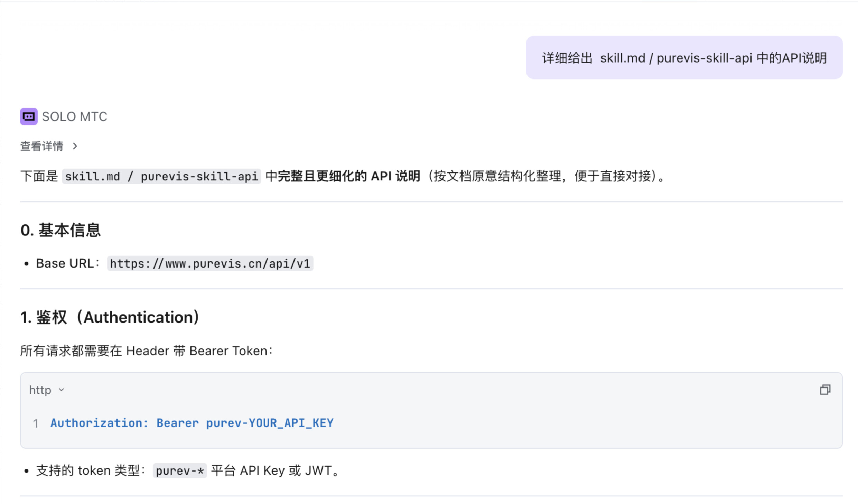Click the heading 1. 鉴权 (Authentication)

click(x=110, y=317)
